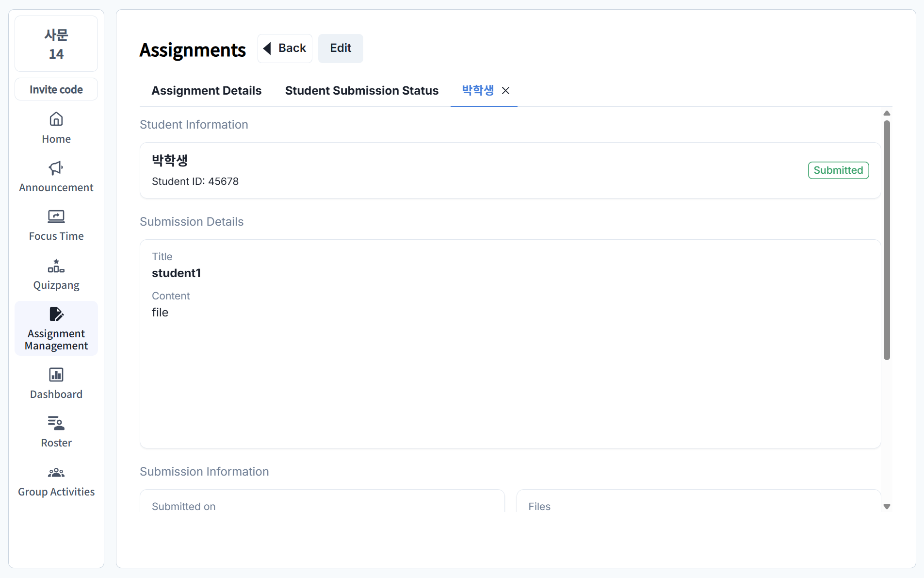Click the Edit button
Viewport: 924px width, 578px height.
pyautogui.click(x=340, y=49)
